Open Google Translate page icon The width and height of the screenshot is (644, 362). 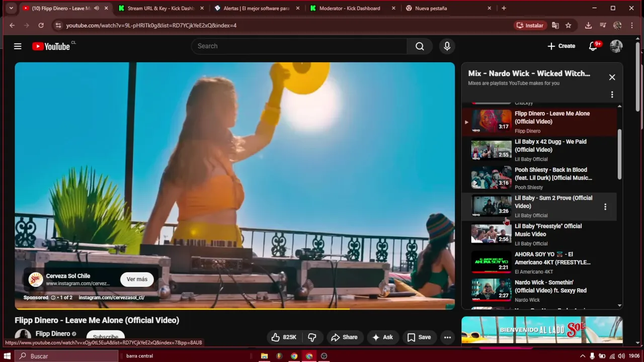(555, 26)
